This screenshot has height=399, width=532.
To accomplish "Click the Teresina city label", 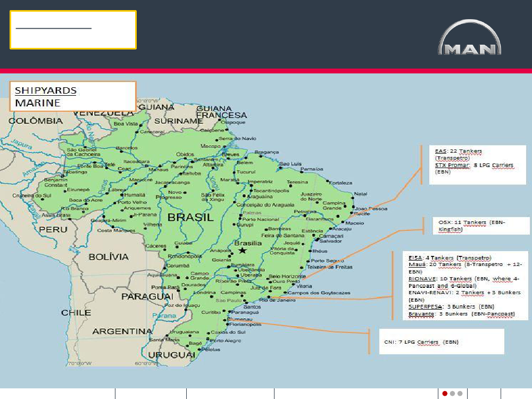I will (297, 182).
